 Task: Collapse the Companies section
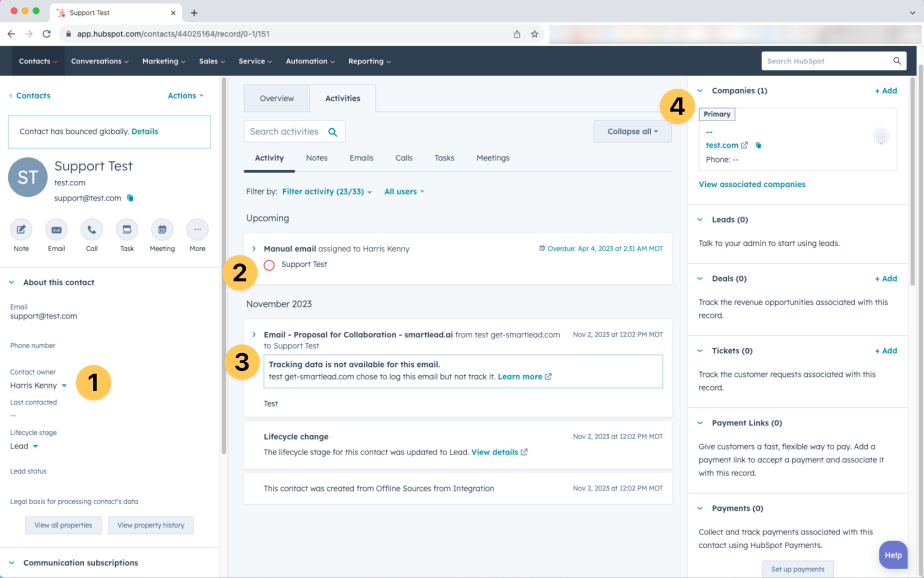700,90
